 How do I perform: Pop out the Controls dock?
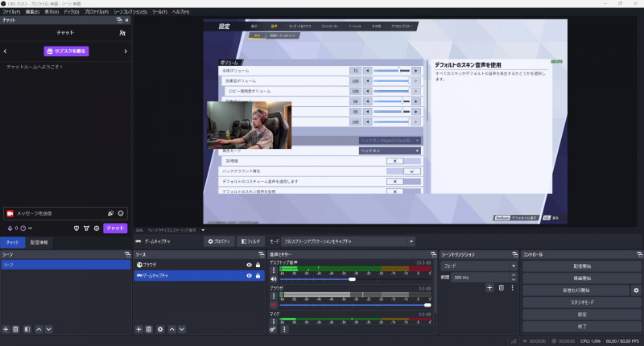tap(639, 254)
